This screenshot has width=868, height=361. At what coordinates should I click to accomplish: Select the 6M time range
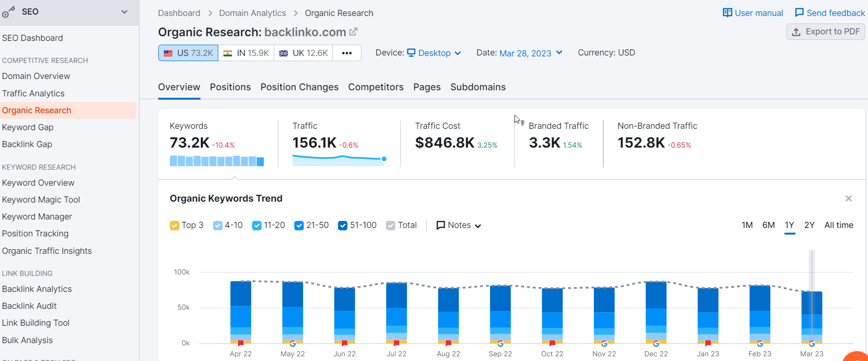pos(768,225)
